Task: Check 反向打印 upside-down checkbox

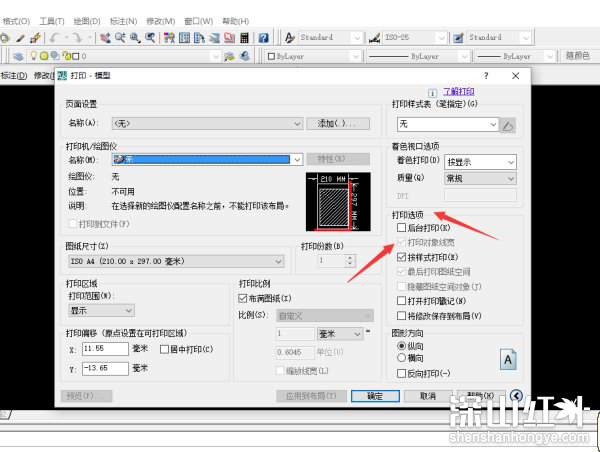Action: tap(401, 373)
